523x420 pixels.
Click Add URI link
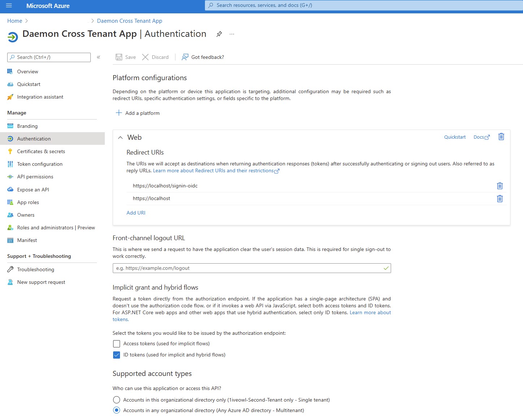pos(136,213)
